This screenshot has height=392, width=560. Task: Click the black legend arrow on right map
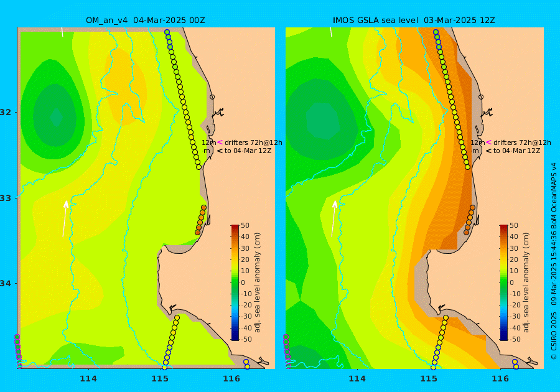pos(488,151)
